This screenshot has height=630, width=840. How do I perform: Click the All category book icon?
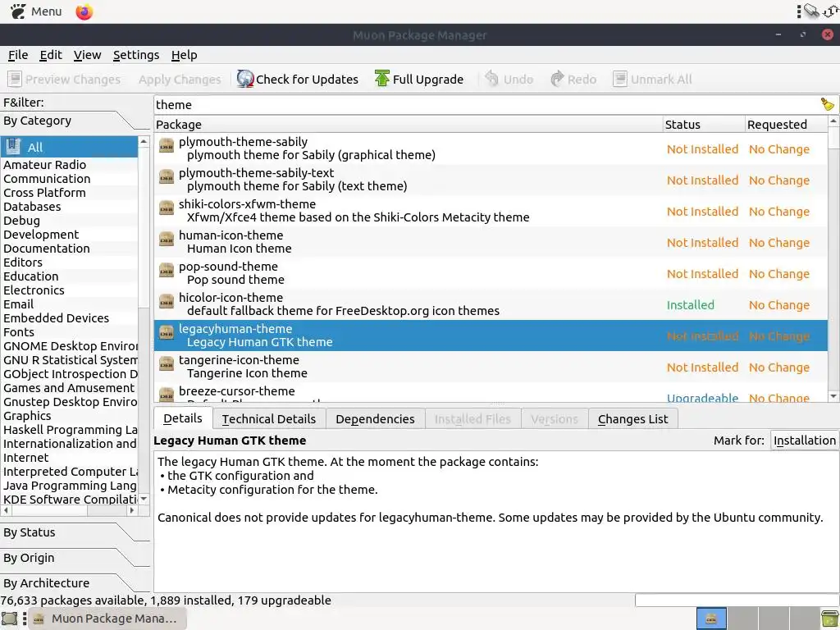click(13, 147)
